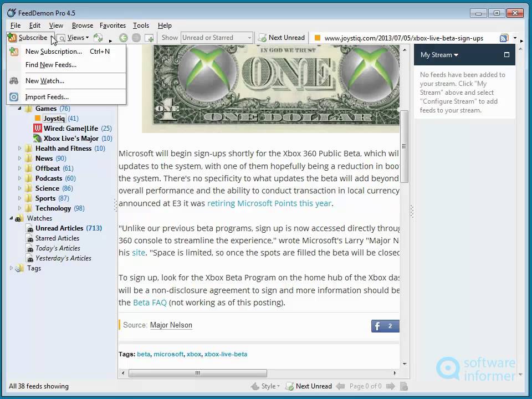Expand the News folder
The height and width of the screenshot is (399, 532).
click(19, 158)
